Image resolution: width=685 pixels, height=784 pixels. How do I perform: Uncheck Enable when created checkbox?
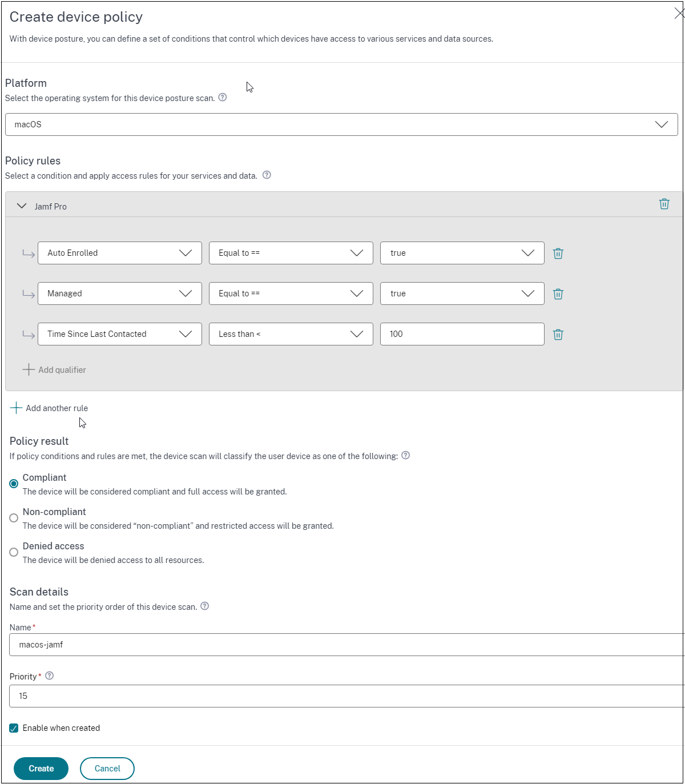(x=14, y=728)
